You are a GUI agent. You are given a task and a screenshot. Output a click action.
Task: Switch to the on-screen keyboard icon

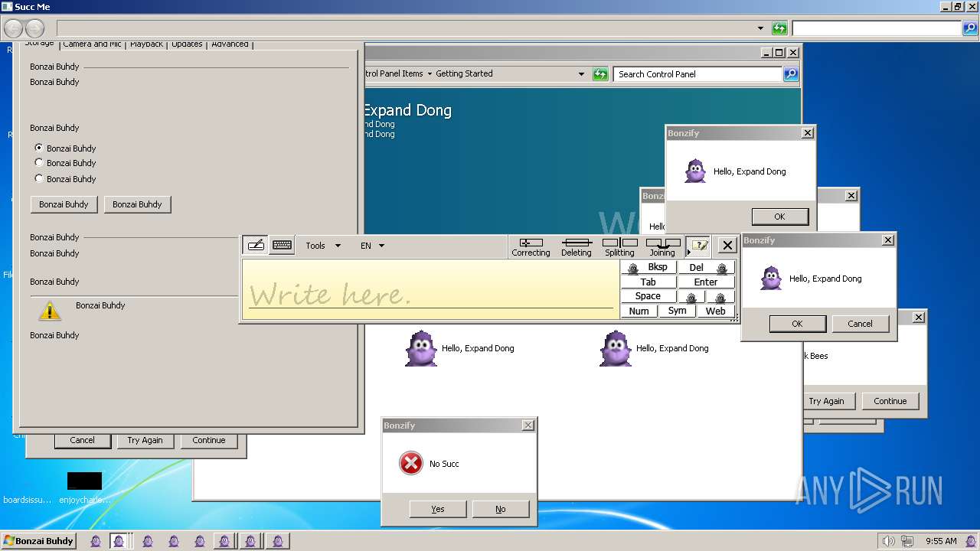point(282,245)
